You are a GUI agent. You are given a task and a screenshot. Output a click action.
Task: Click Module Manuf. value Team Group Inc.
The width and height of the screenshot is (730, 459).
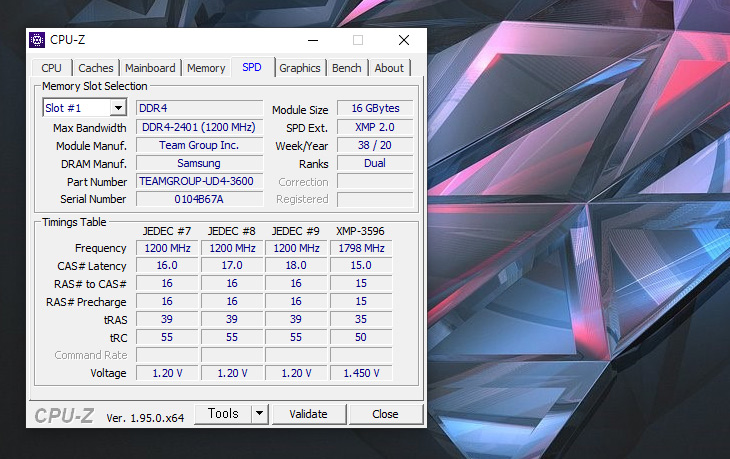click(x=199, y=145)
